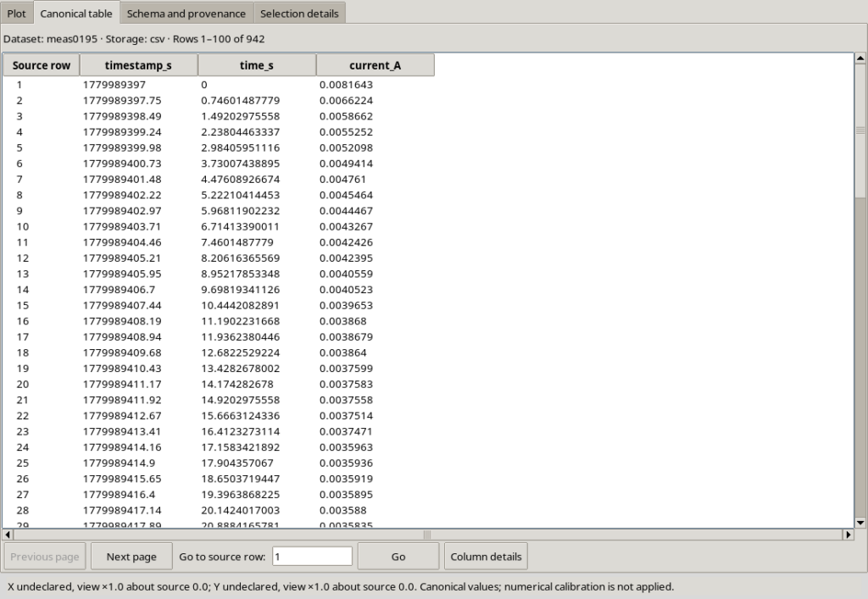Screen dimensions: 868x599
Task: Select current value 0.0039653
Action: (346, 305)
